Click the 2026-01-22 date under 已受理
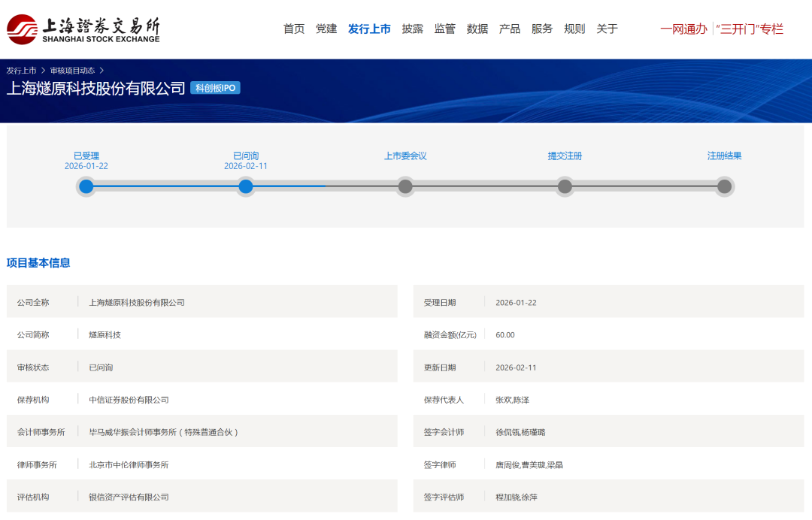Screen dimensions: 812x520 (x=86, y=166)
